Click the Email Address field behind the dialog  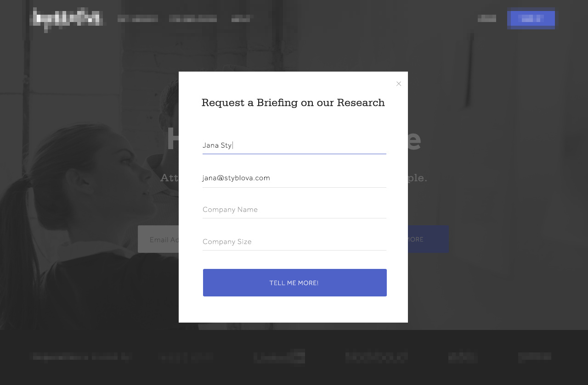tap(158, 239)
